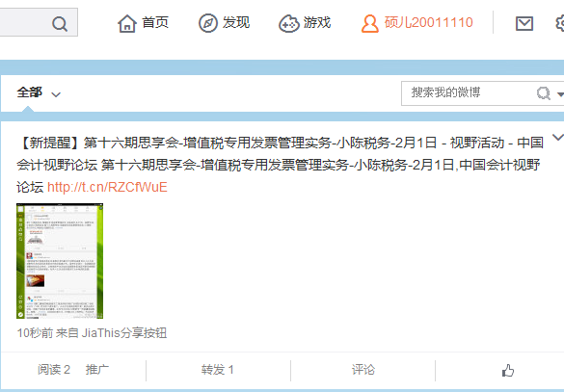Go to 首页 home page

(x=143, y=23)
